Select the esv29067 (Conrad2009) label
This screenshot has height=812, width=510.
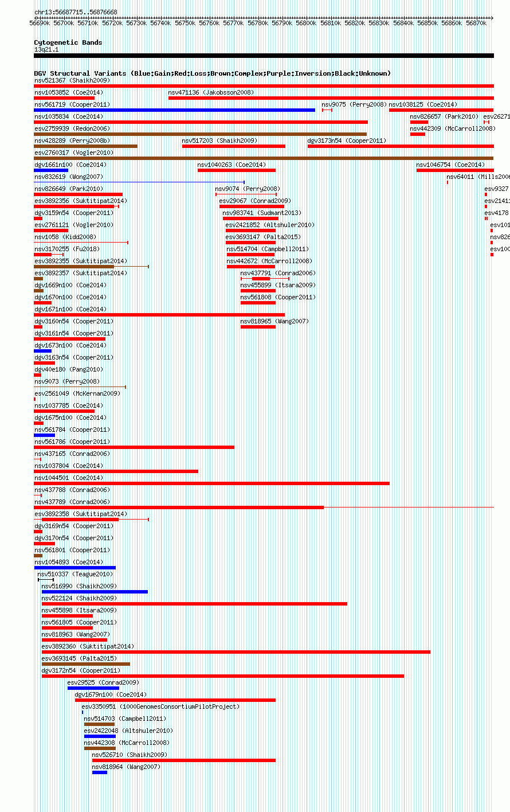click(x=255, y=201)
